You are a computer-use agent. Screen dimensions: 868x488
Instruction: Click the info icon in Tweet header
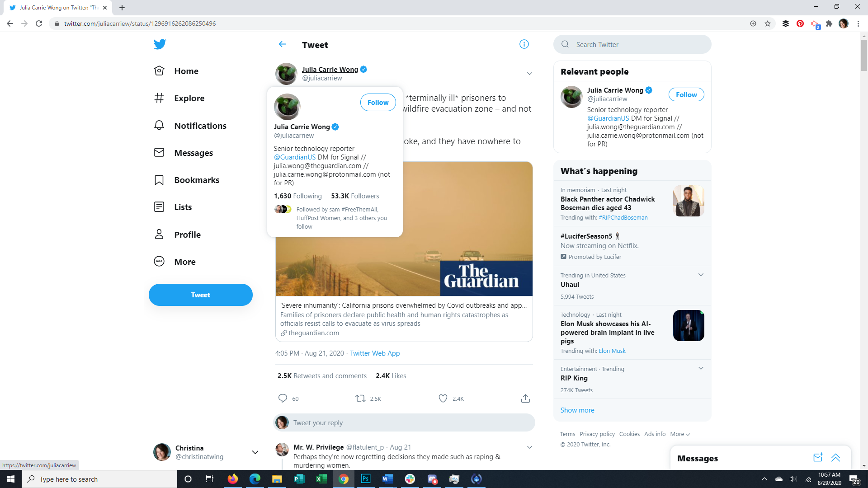click(524, 44)
